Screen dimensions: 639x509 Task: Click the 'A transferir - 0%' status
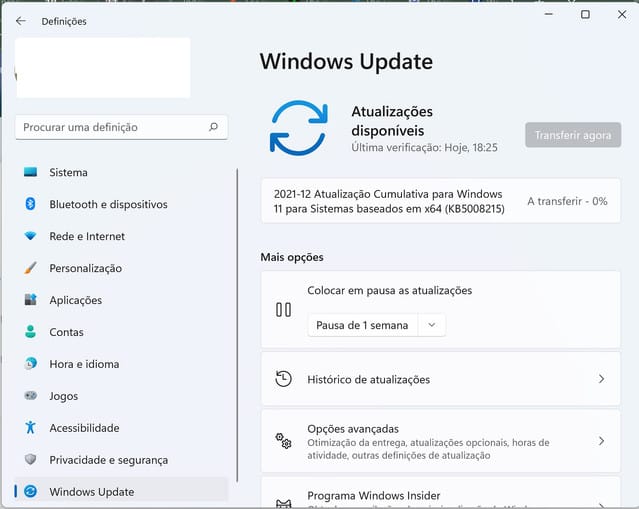click(x=567, y=201)
